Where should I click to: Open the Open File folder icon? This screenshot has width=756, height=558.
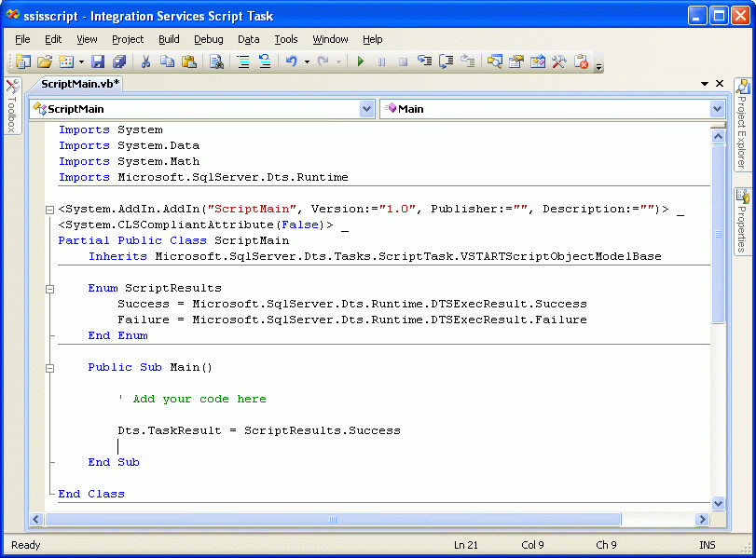tap(44, 61)
